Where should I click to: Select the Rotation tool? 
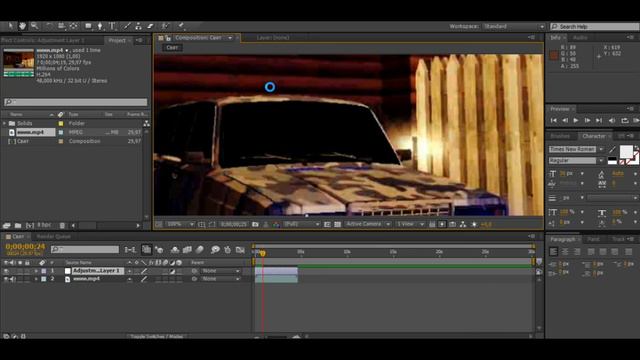point(49,26)
